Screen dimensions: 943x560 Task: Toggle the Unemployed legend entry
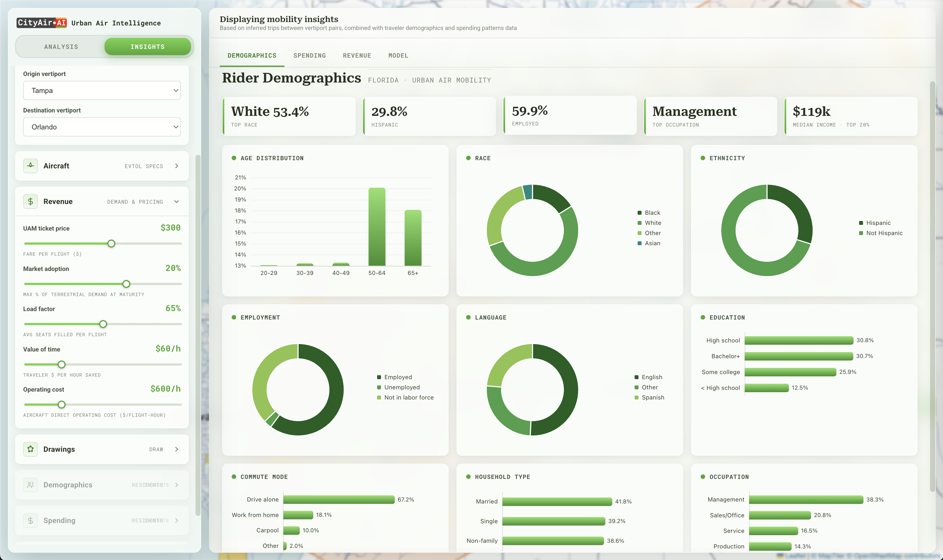pos(398,387)
